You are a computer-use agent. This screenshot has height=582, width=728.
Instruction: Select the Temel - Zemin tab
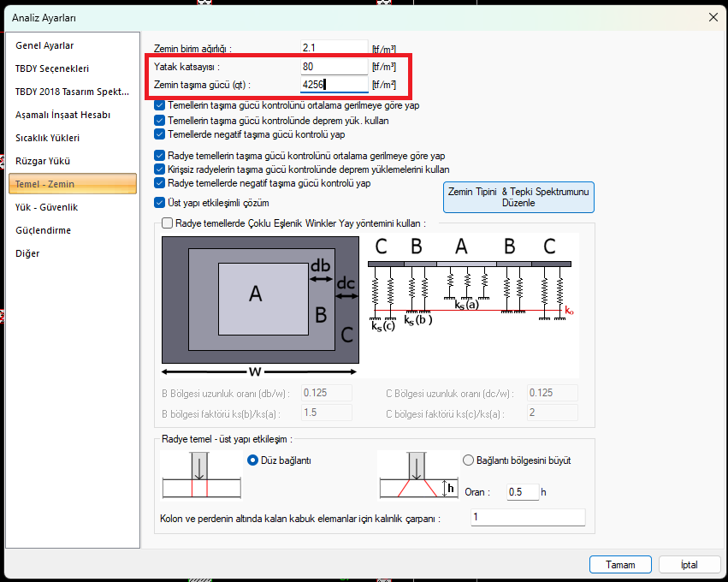click(x=73, y=184)
